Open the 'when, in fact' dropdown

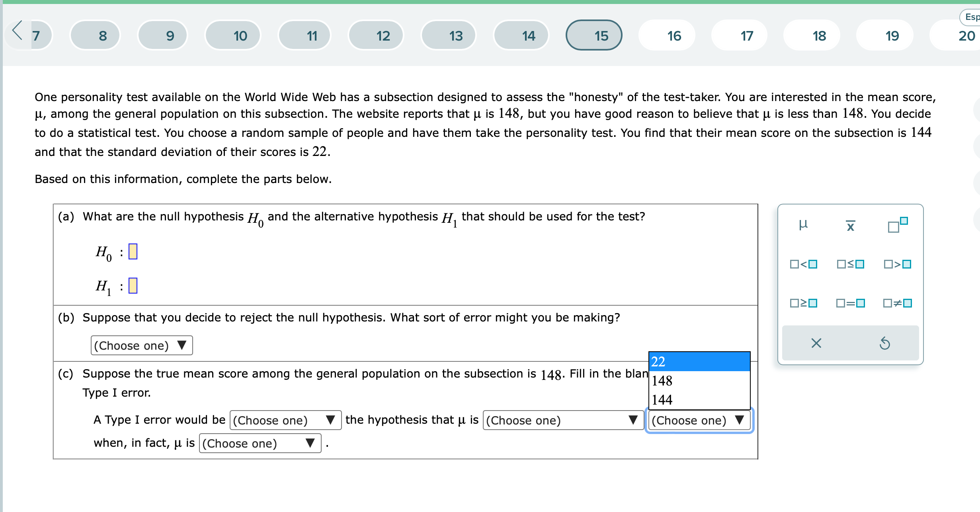pyautogui.click(x=260, y=443)
